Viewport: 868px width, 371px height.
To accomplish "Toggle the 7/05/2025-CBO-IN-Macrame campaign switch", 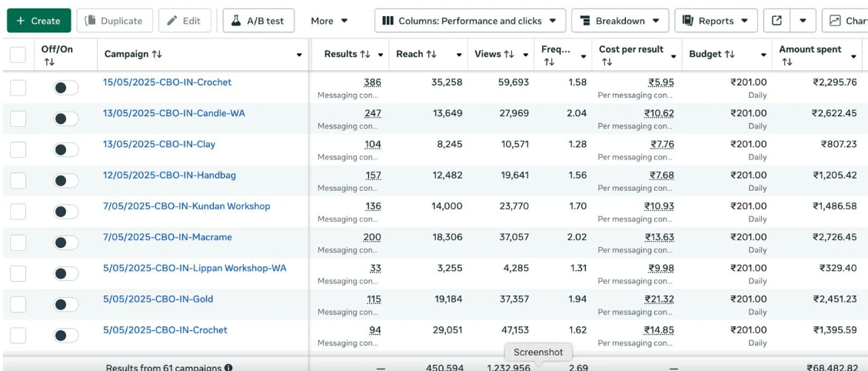I will 66,242.
